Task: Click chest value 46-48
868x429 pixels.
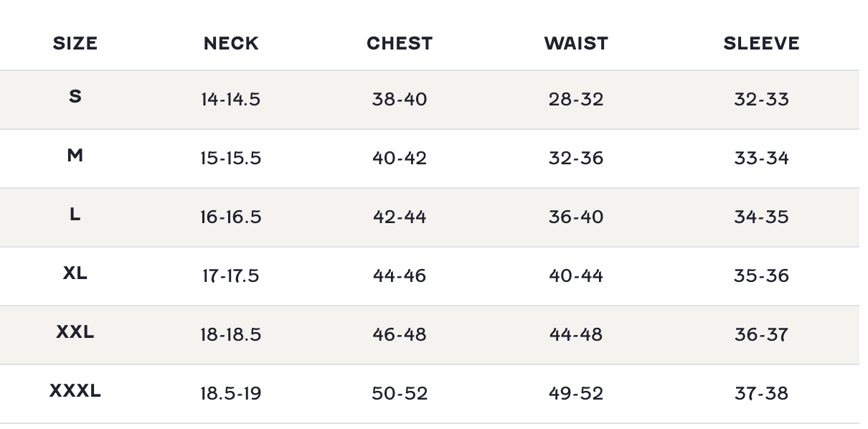Action: (400, 334)
